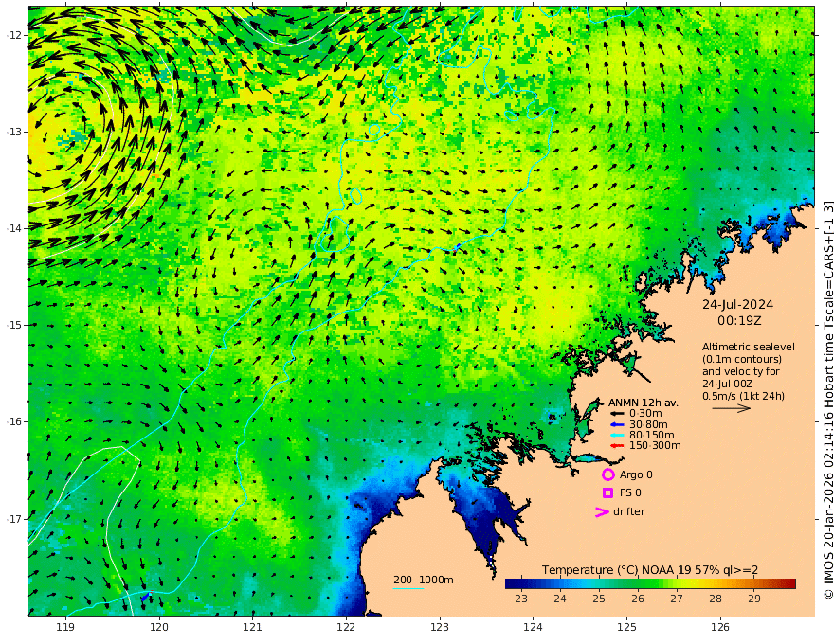Click the 200 isobath depth label

coord(403,580)
